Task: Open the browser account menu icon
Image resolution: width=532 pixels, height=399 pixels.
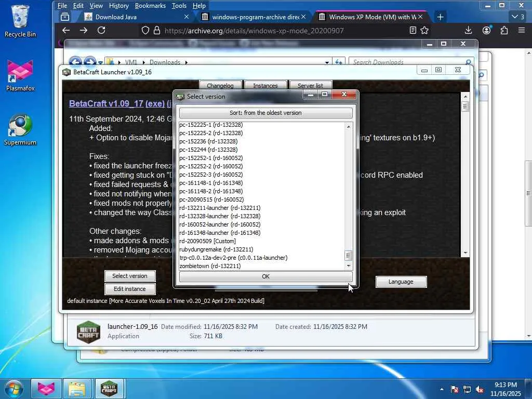Action: 486,31
